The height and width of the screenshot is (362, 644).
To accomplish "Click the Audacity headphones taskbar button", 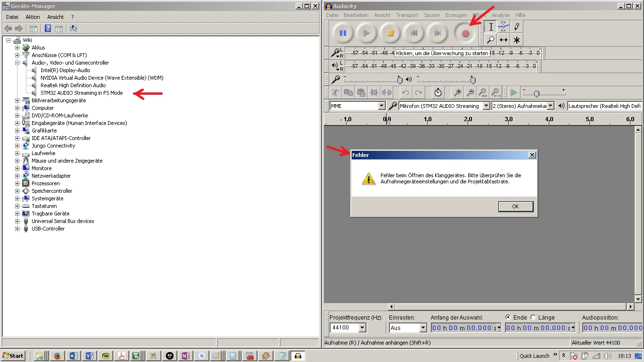I will point(297,356).
